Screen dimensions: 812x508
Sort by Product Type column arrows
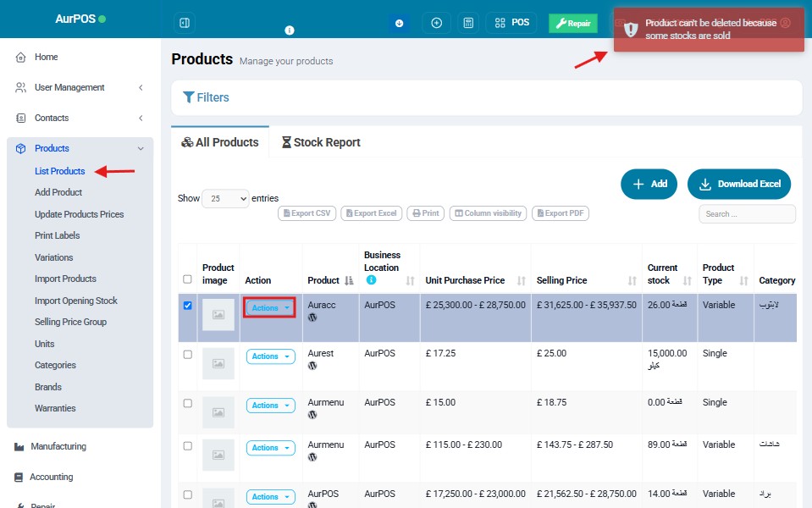[x=743, y=280]
